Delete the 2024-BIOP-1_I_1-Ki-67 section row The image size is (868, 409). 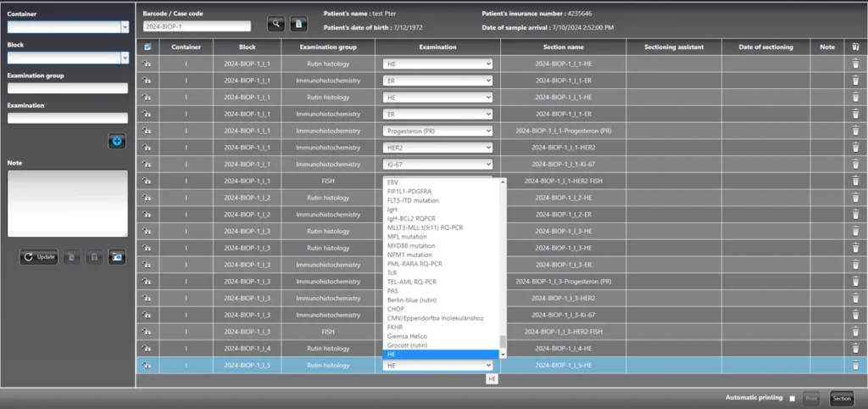point(855,164)
